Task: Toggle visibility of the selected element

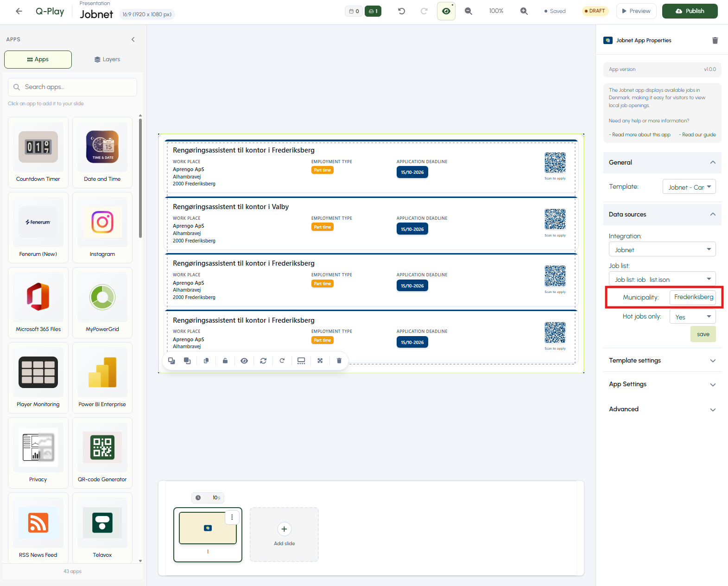Action: [x=244, y=361]
